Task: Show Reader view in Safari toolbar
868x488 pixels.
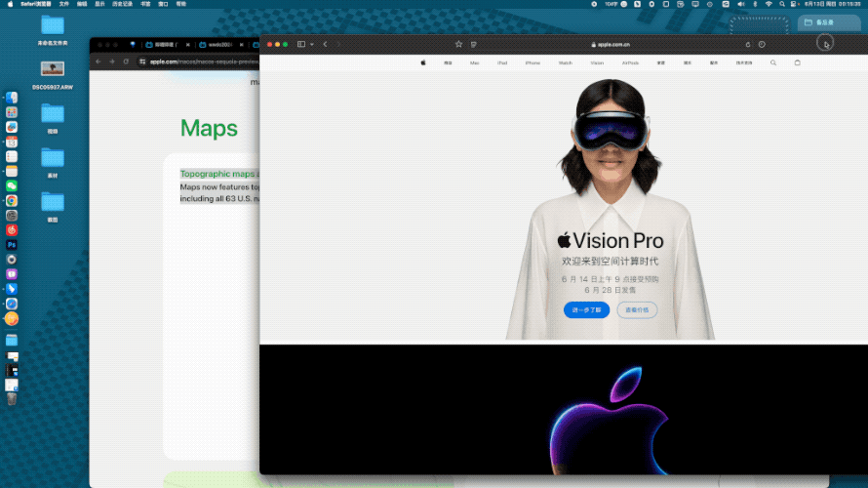Action: [474, 44]
